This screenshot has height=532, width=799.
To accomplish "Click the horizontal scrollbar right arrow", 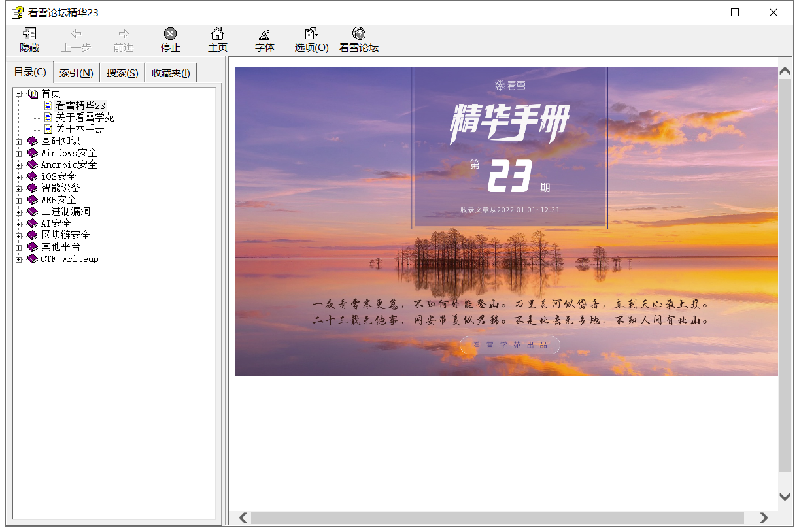I will [764, 518].
